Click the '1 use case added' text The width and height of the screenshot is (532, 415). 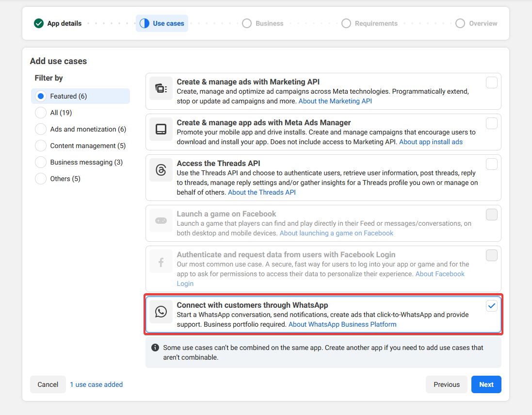click(x=96, y=384)
